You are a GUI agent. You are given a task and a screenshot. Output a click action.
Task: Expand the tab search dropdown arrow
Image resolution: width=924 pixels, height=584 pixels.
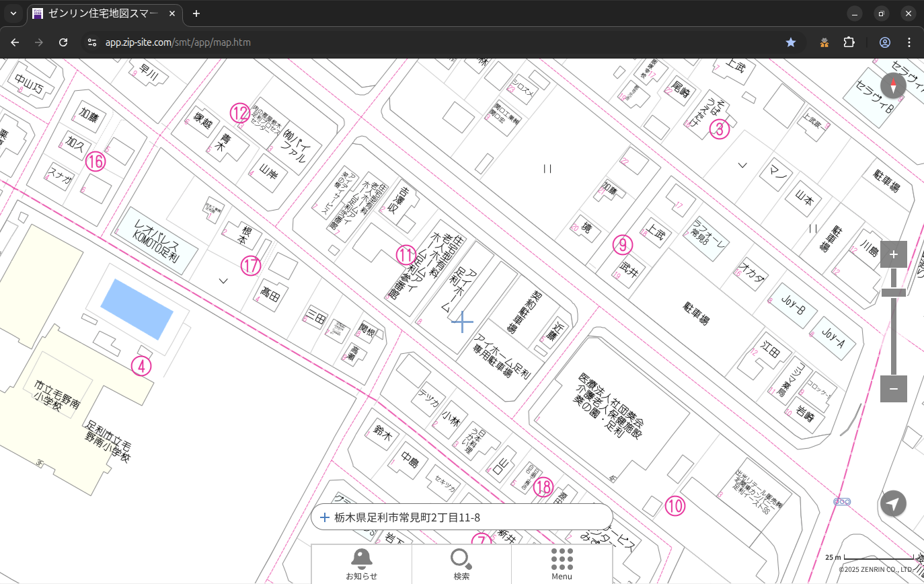pos(13,13)
